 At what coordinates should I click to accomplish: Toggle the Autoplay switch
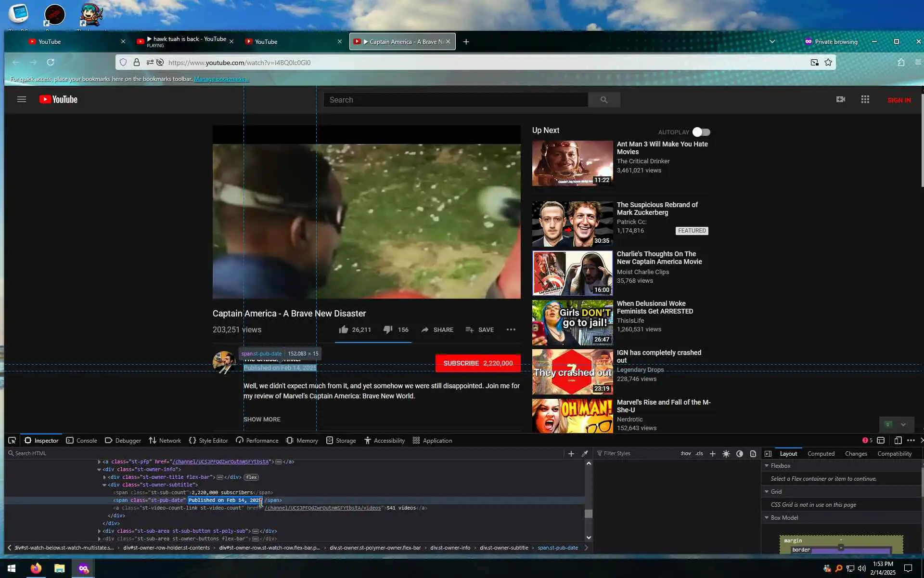(x=701, y=132)
